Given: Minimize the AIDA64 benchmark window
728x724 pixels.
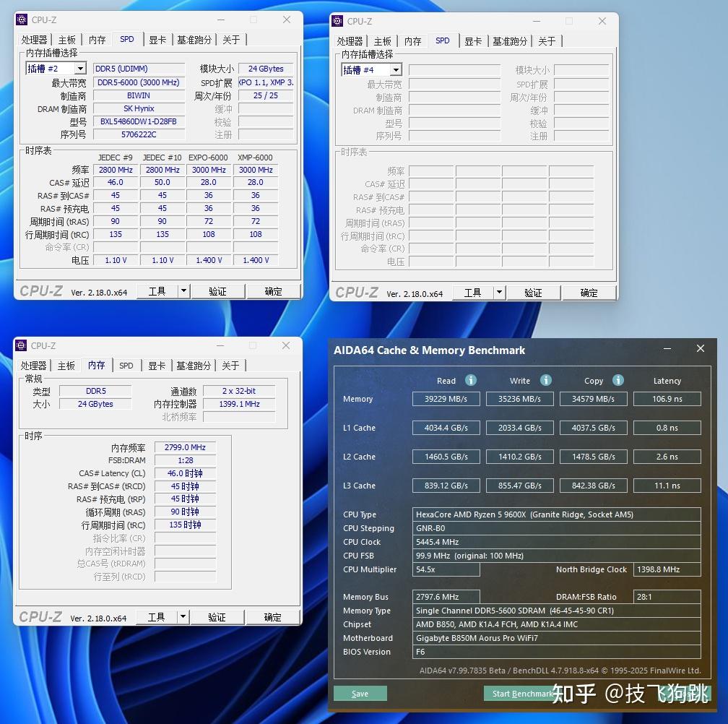Looking at the screenshot, I should tap(667, 349).
